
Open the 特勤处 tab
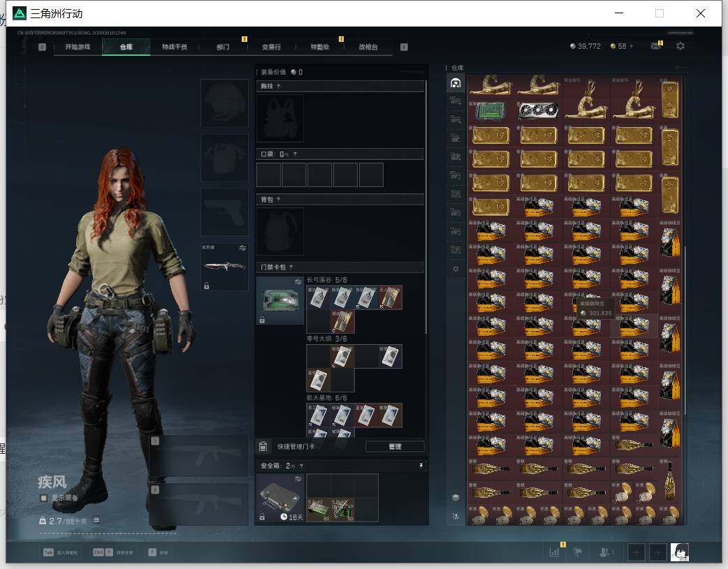(x=320, y=47)
